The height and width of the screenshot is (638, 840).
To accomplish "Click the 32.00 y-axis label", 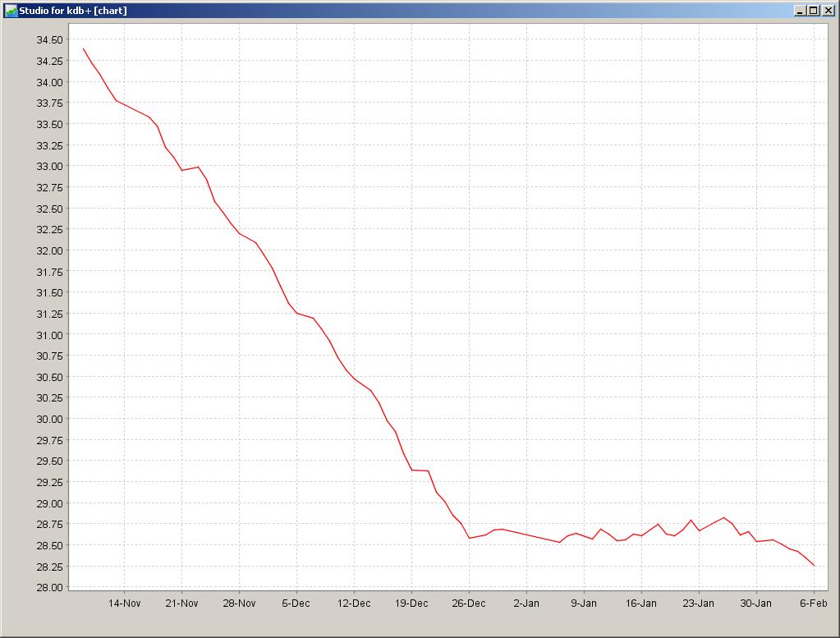I will 49,250.
